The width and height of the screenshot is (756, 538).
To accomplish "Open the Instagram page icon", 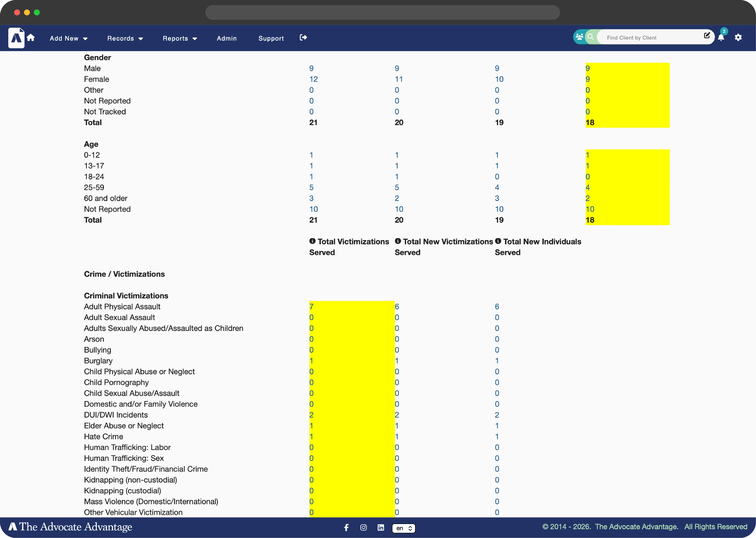I will click(x=363, y=527).
